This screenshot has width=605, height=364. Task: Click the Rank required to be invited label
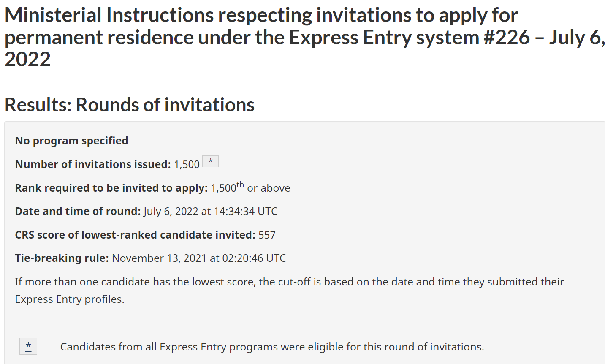(x=111, y=188)
